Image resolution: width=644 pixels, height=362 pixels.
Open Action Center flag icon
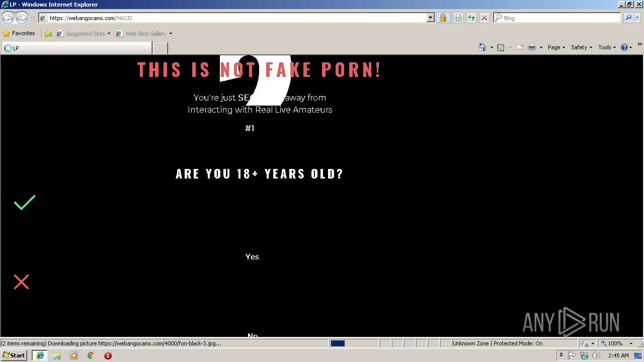[573, 355]
